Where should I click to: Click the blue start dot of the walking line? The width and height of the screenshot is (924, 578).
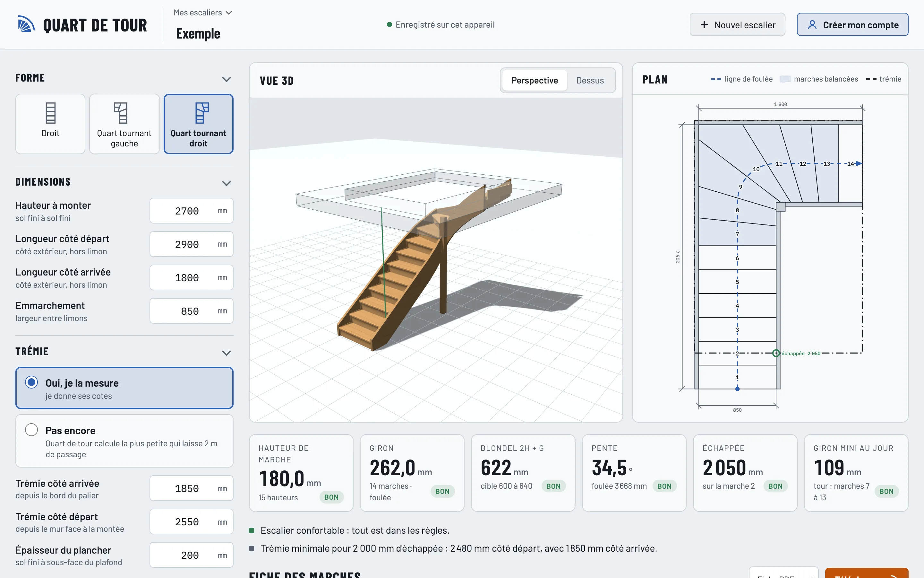click(737, 389)
